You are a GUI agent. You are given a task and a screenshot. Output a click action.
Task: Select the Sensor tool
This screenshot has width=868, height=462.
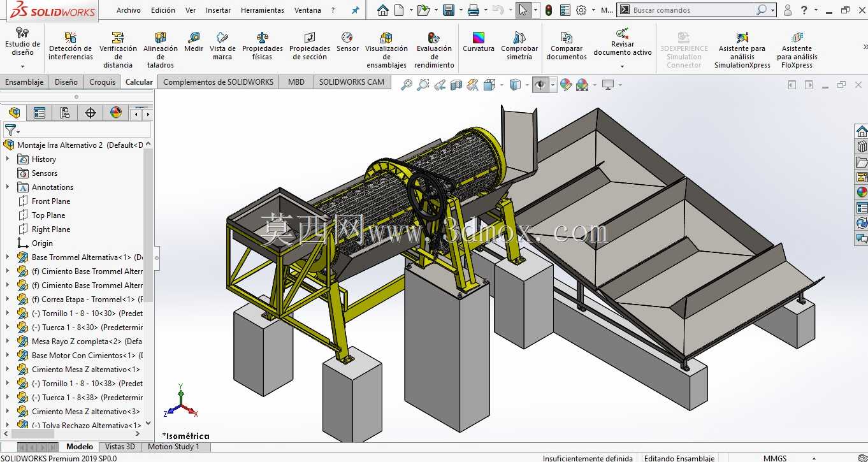coord(347,42)
